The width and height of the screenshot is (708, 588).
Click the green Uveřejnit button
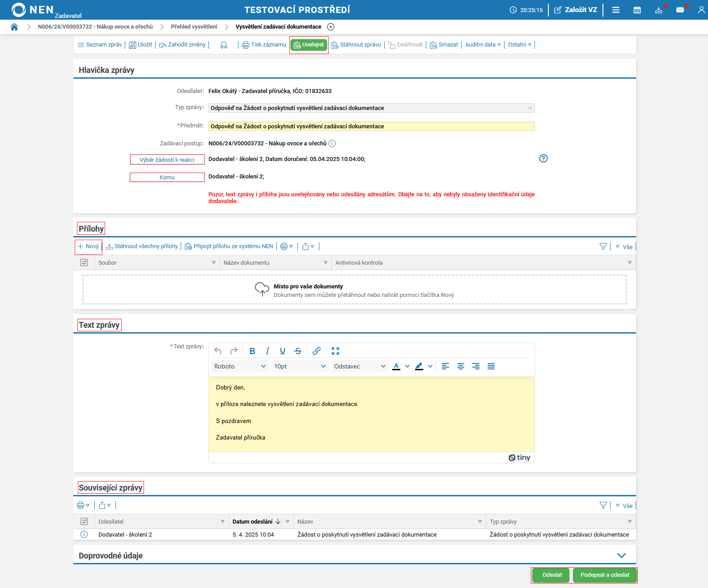coord(309,45)
